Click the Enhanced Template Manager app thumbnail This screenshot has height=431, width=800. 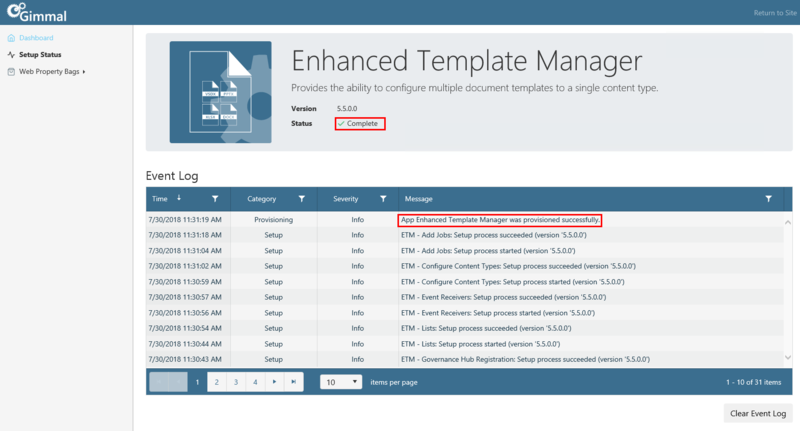220,91
